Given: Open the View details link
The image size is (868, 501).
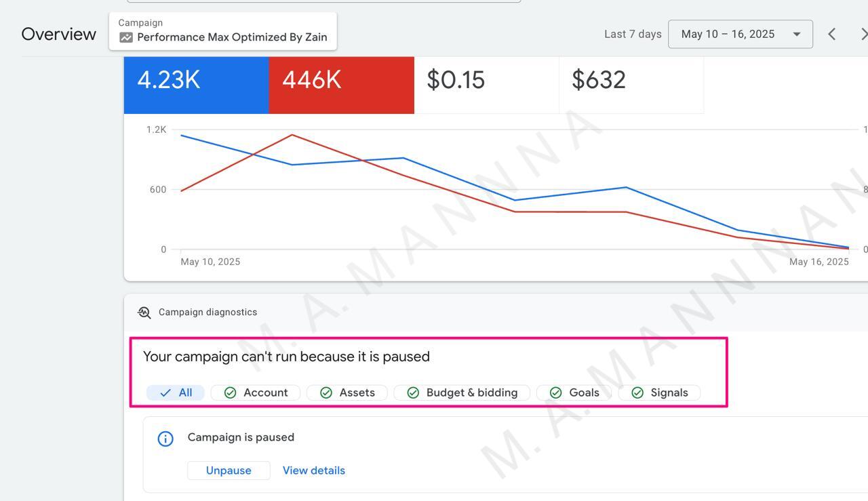Looking at the screenshot, I should pyautogui.click(x=314, y=470).
